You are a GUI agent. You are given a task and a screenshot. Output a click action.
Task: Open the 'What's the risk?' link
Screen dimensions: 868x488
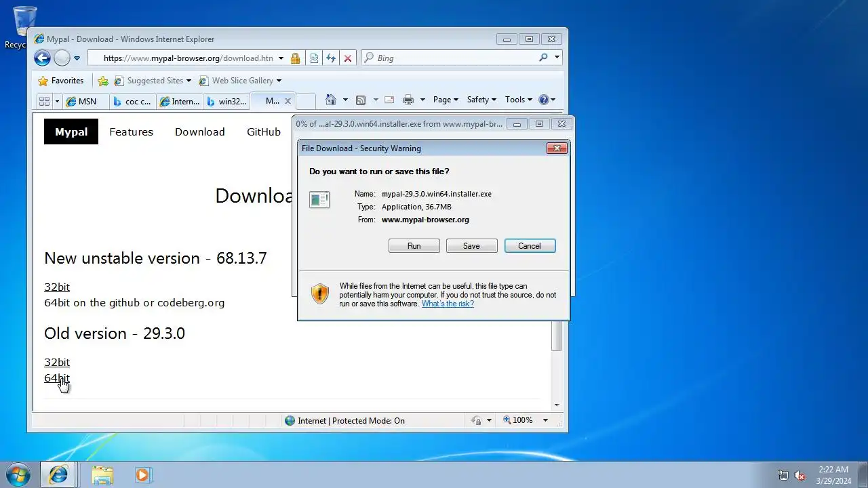(448, 304)
